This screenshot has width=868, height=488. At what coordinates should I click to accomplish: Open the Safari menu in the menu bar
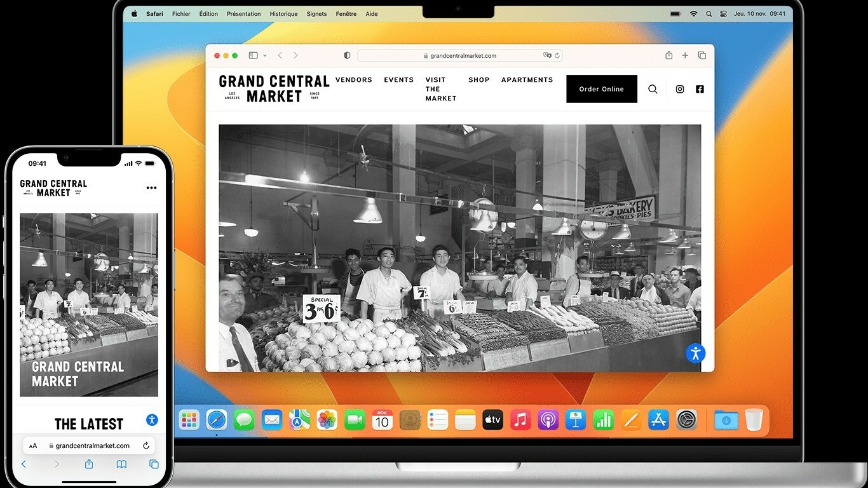coord(154,13)
